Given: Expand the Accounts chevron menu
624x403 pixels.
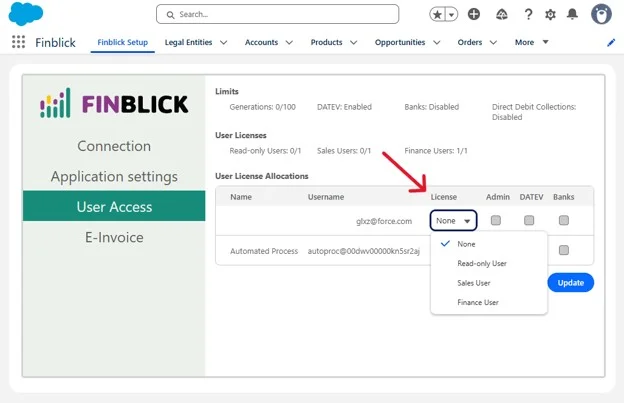Looking at the screenshot, I should point(289,42).
